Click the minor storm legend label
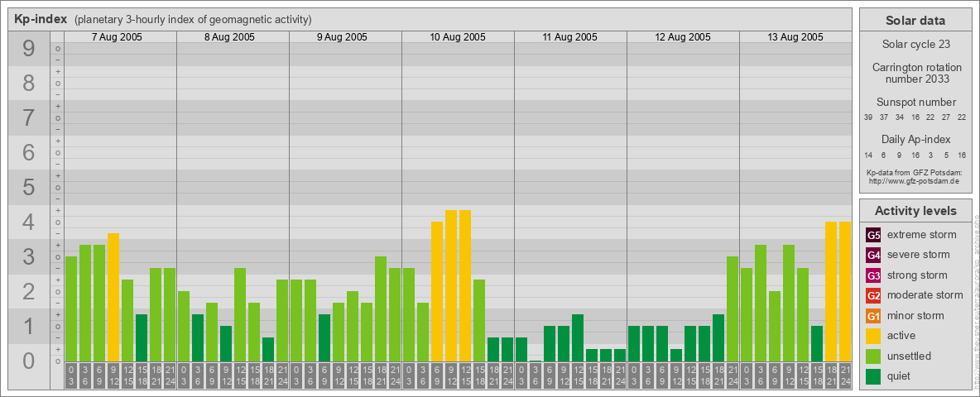 [x=915, y=316]
